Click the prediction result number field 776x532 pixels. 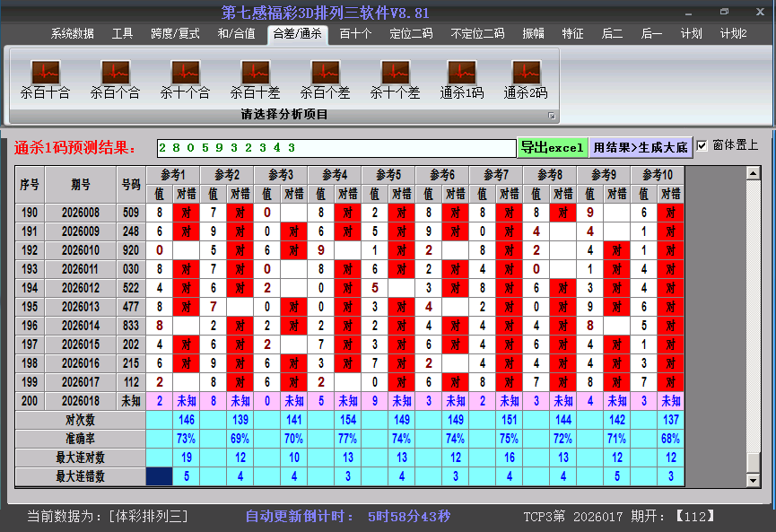(336, 147)
